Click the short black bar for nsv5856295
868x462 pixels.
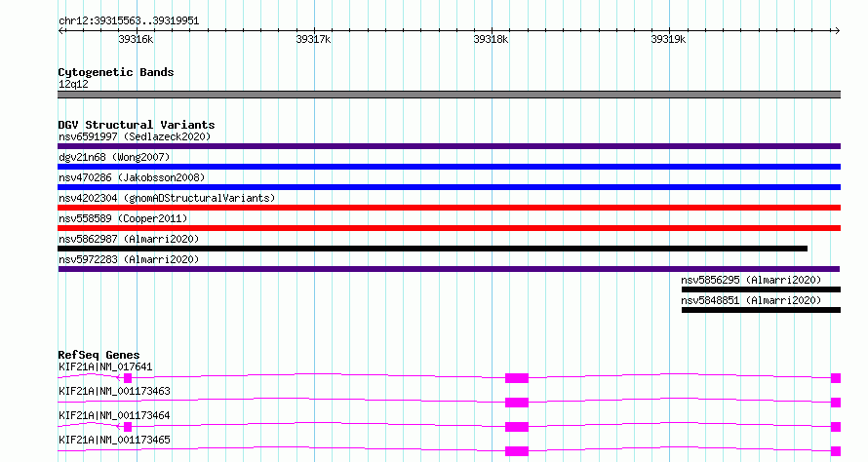pyautogui.click(x=761, y=289)
